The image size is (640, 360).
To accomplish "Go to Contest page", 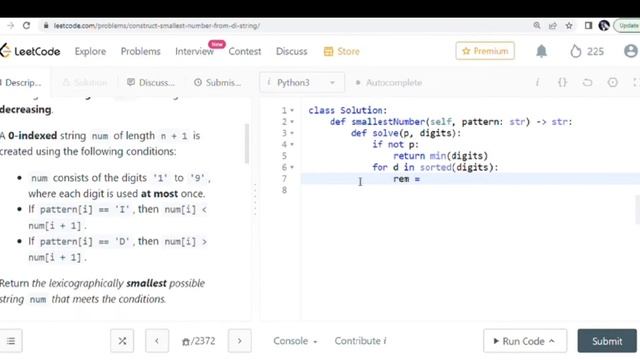I will click(x=244, y=51).
